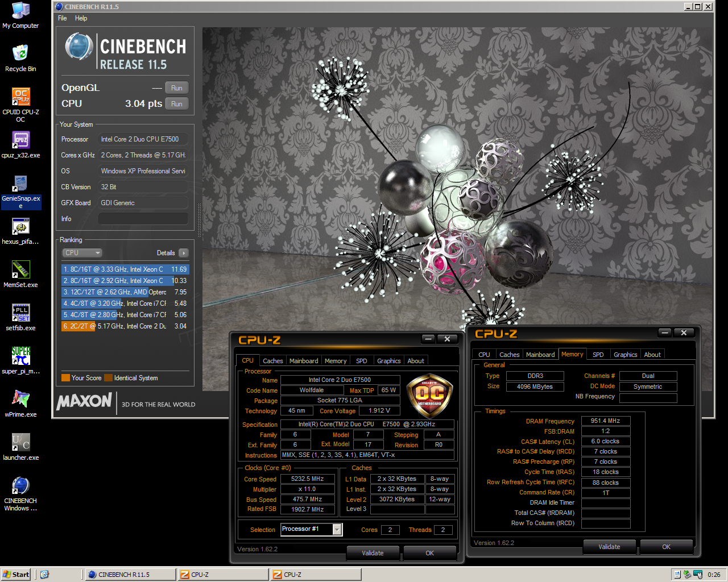This screenshot has width=728, height=582.
Task: Click OK in left CPU-Z window
Action: tap(430, 552)
